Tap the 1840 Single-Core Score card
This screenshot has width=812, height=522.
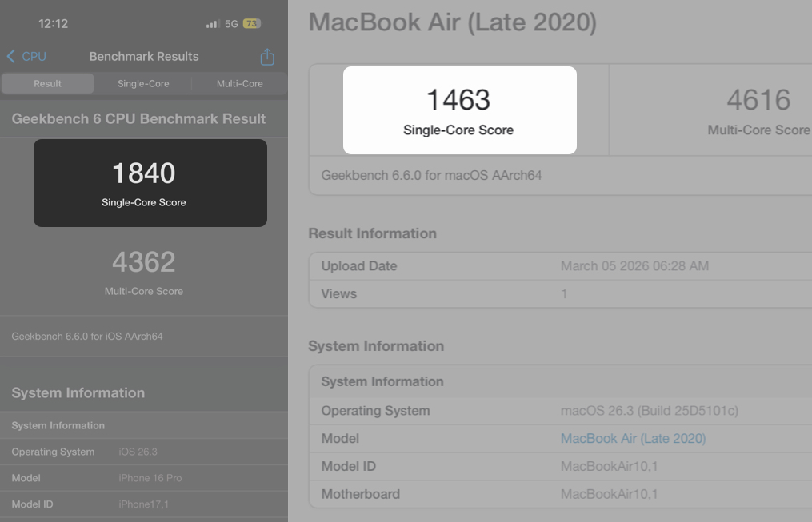point(150,182)
